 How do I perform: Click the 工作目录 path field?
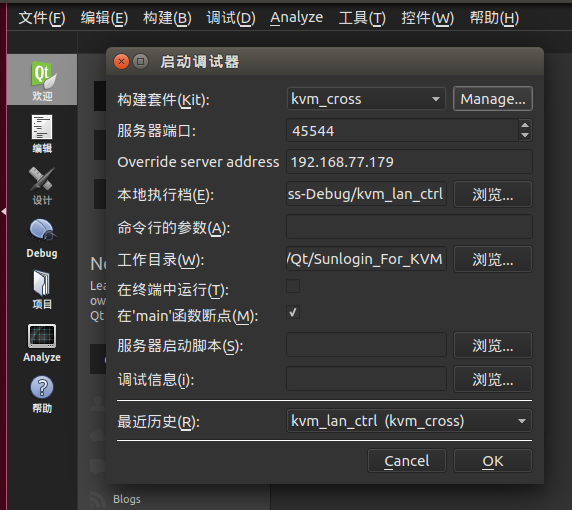pyautogui.click(x=366, y=259)
